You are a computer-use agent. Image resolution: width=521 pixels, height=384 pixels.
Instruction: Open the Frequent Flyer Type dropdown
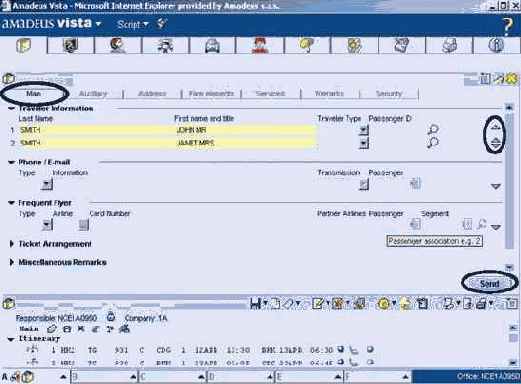[47, 225]
